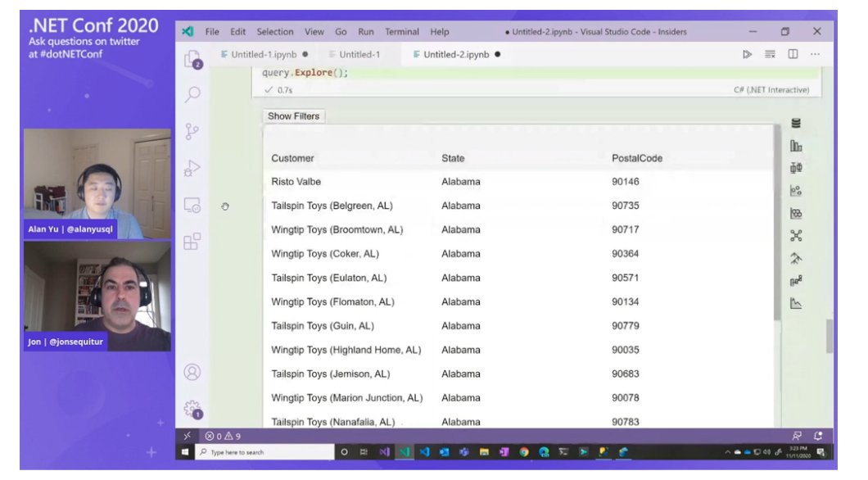Open the Explorer view in activity bar
Image resolution: width=868 pixels, height=480 pixels.
tap(192, 59)
